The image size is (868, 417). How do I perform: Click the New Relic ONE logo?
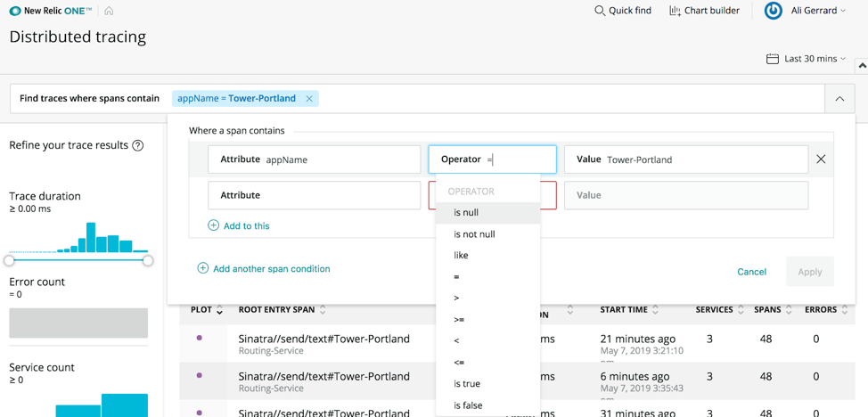point(51,11)
